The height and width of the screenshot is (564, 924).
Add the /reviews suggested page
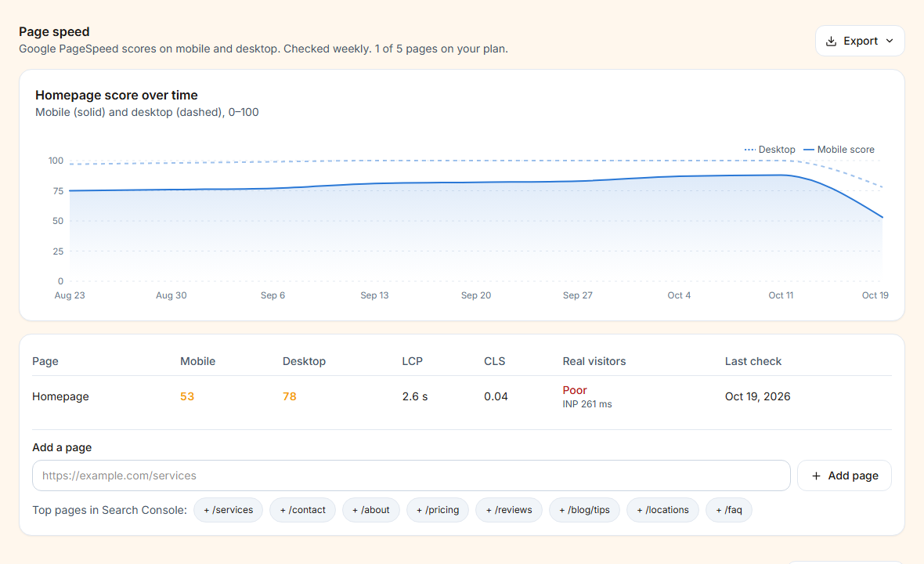[x=508, y=510]
